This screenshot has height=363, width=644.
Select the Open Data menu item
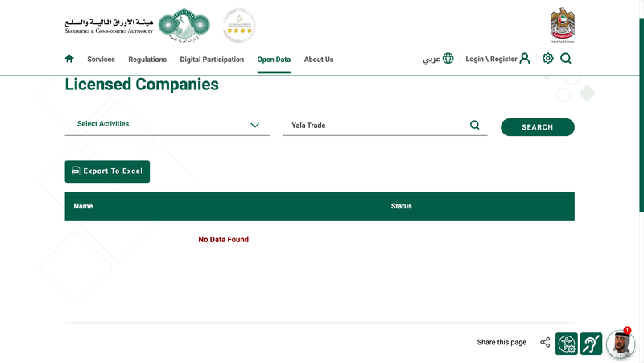[x=274, y=59]
